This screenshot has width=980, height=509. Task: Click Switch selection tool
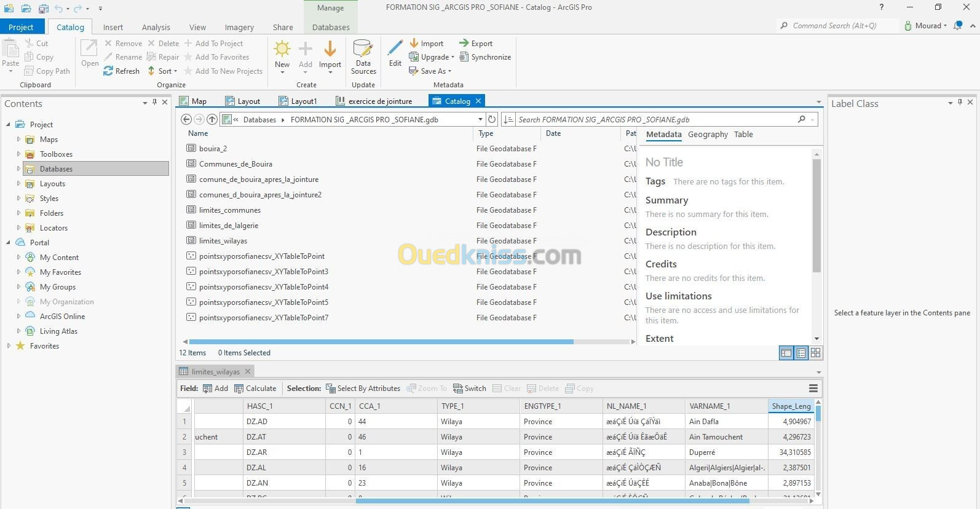click(470, 389)
